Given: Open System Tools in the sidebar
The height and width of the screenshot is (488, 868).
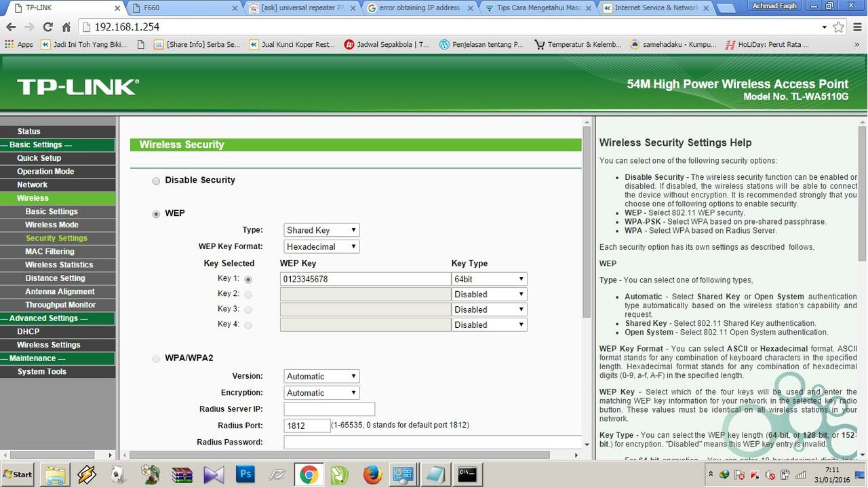Looking at the screenshot, I should point(42,372).
